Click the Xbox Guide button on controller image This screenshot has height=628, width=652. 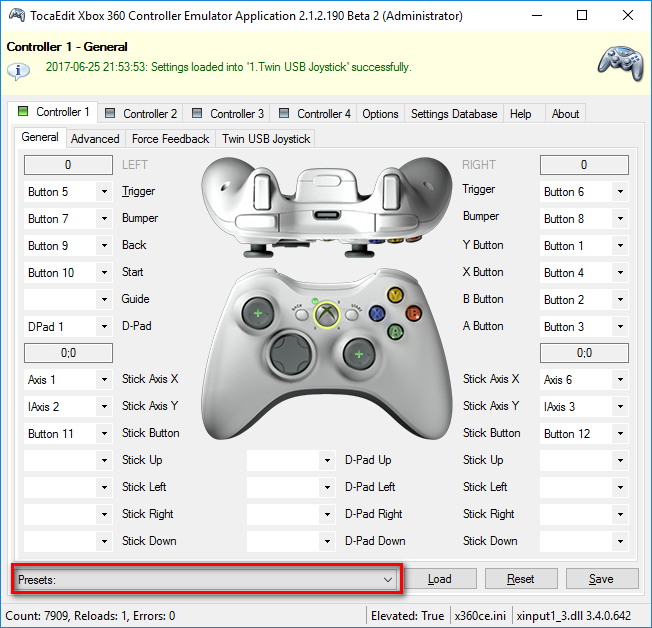(x=326, y=314)
